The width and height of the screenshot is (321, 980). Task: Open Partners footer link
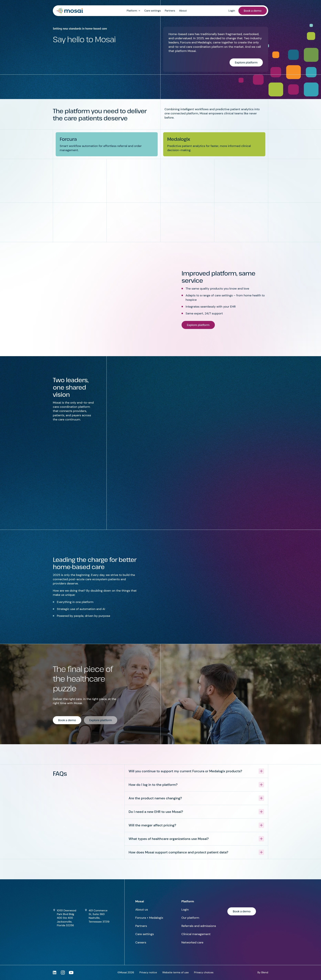tap(141, 926)
